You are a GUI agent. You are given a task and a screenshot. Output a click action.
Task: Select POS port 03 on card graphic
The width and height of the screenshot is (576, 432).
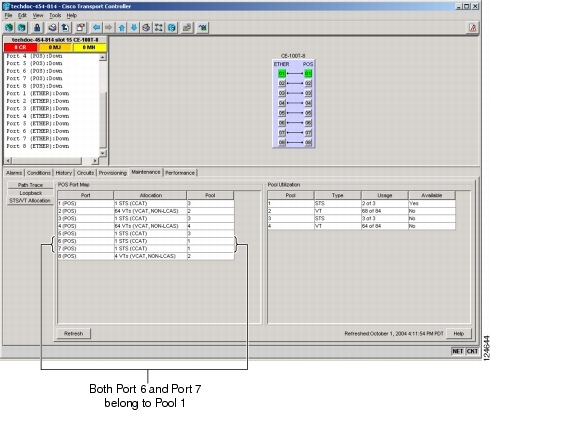coord(308,93)
